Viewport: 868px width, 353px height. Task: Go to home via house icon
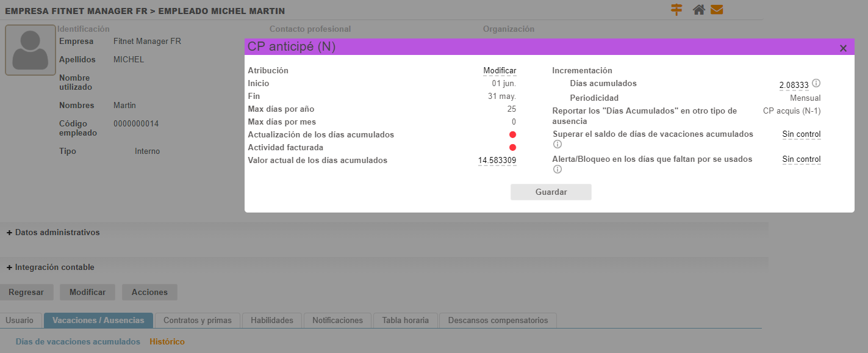pyautogui.click(x=699, y=10)
